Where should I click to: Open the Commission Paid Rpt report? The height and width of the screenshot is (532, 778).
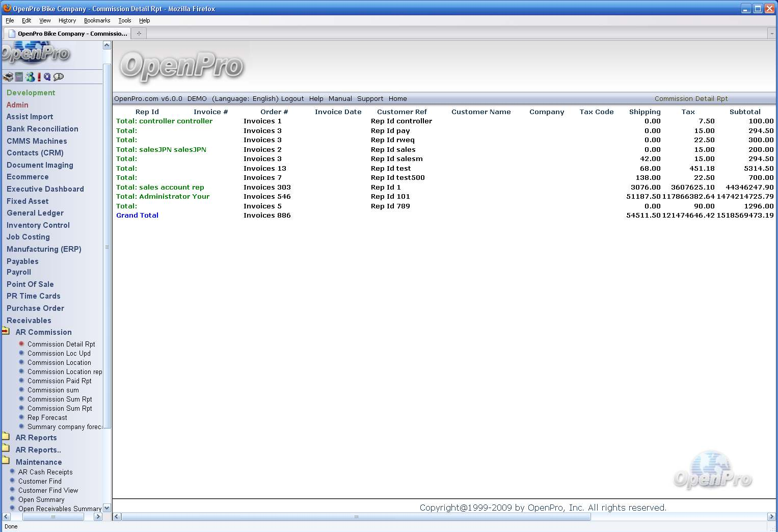[60, 381]
